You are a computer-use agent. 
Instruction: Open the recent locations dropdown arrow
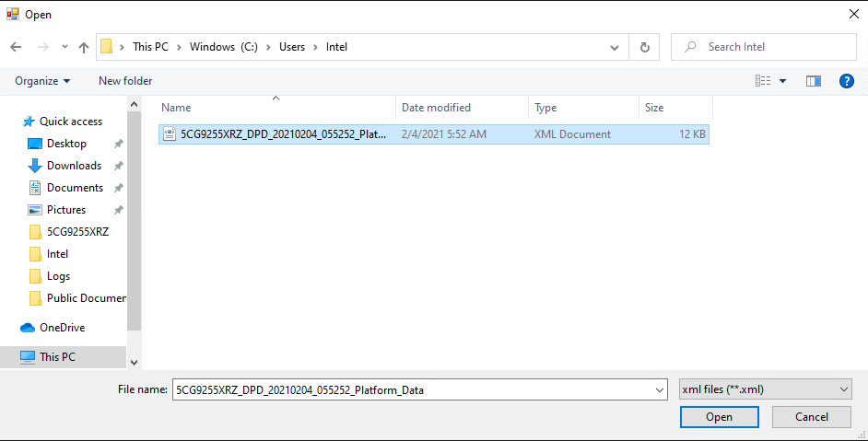(65, 47)
